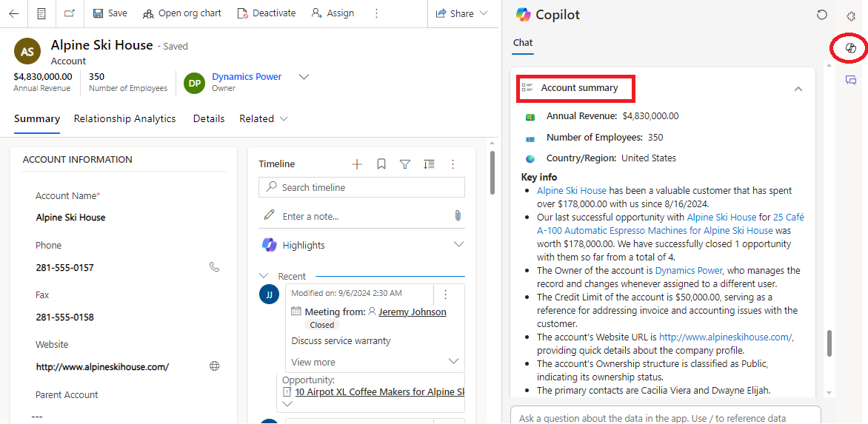Viewport: 868px width, 424px height.
Task: Open the 25 Café A-100 Espresso Machines link
Action: pos(670,224)
